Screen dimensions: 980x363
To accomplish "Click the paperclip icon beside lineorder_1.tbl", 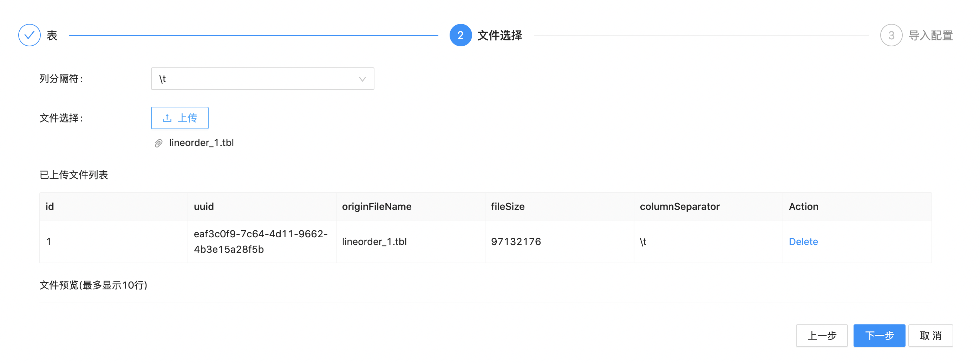I will (x=159, y=143).
